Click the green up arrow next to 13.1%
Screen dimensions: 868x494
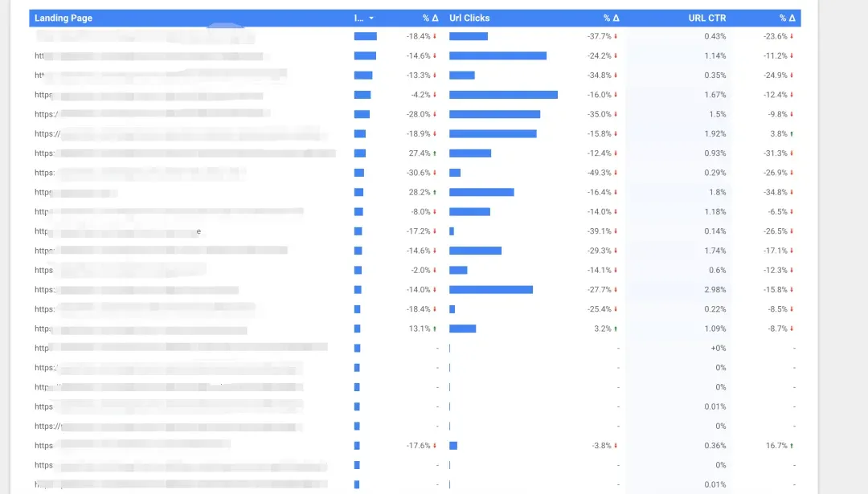click(x=435, y=329)
